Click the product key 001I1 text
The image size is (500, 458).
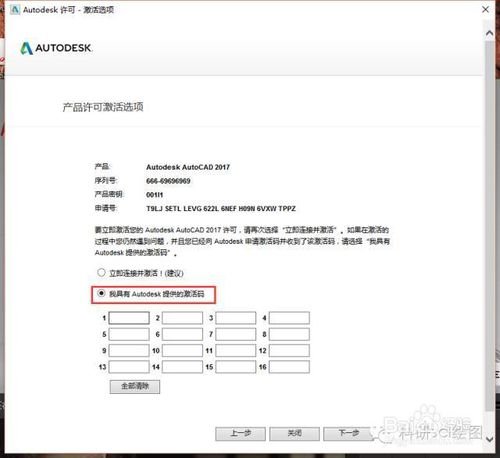(x=155, y=195)
